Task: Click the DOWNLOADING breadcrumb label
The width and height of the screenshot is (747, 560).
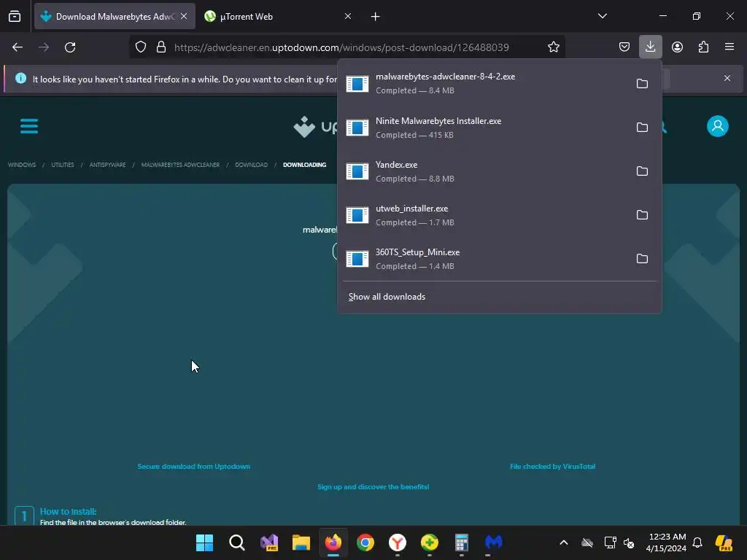Action: pyautogui.click(x=304, y=165)
